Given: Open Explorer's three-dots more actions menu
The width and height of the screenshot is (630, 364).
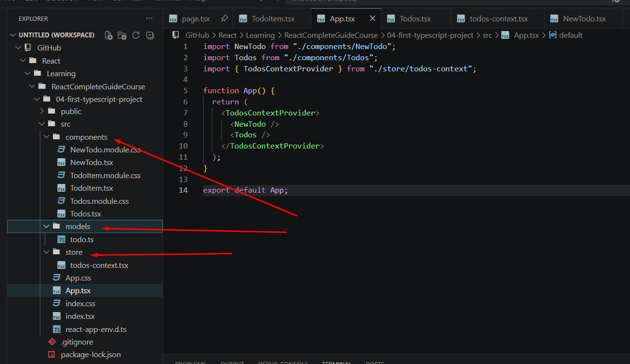Looking at the screenshot, I should pyautogui.click(x=149, y=18).
